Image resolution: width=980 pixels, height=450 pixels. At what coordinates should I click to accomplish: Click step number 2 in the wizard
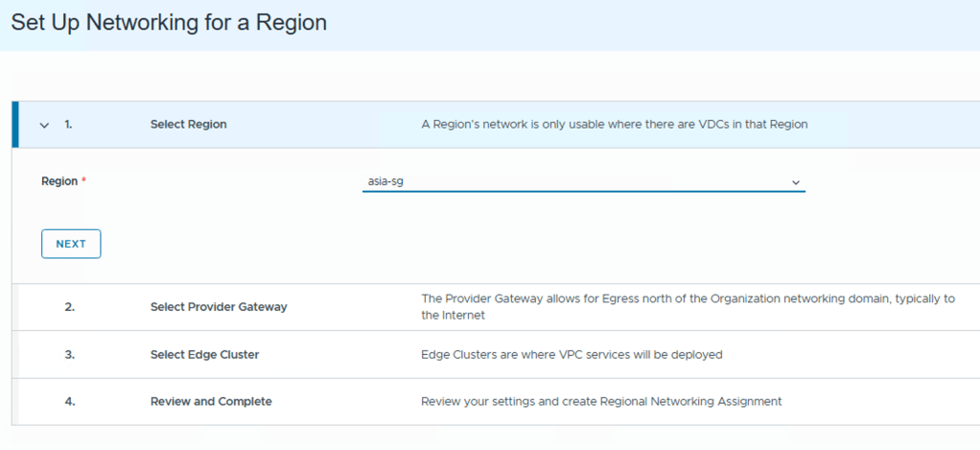(x=69, y=307)
